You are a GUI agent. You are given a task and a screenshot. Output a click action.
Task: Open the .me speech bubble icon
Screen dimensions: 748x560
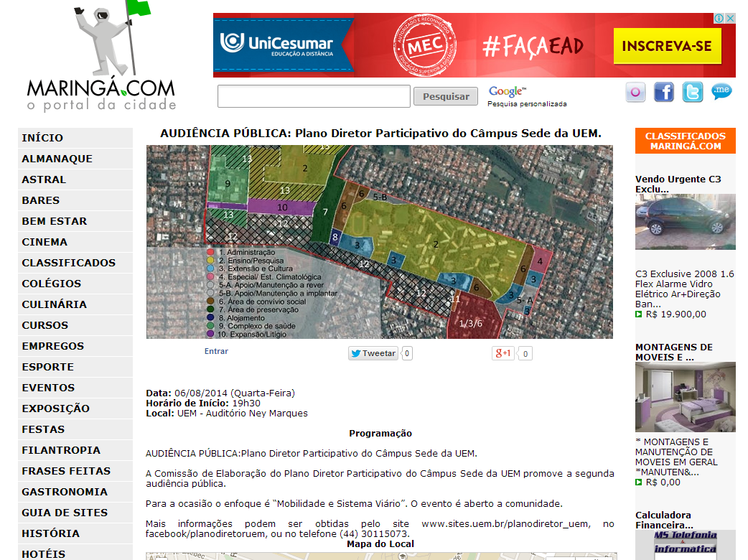[721, 91]
